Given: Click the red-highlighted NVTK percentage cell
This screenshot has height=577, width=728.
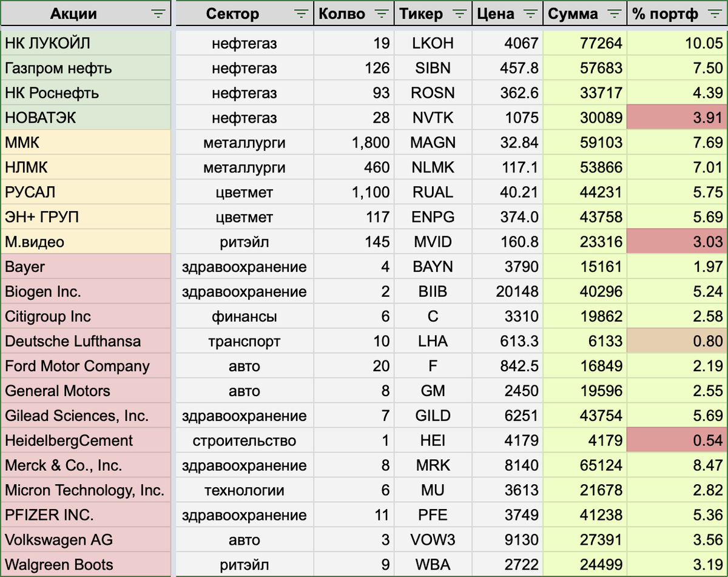Looking at the screenshot, I should pos(676,117).
